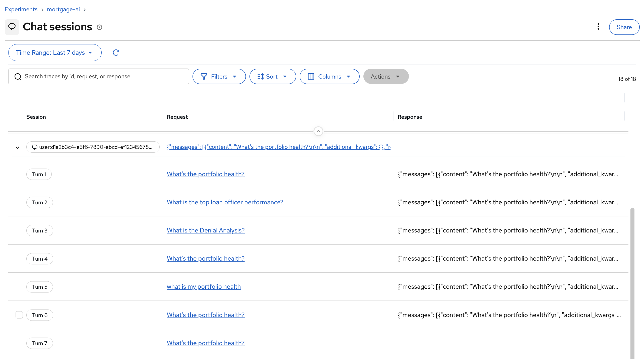Viewport: 644px width, 359px height.
Task: Open Turn 3 Denial Analysis request
Action: point(206,230)
